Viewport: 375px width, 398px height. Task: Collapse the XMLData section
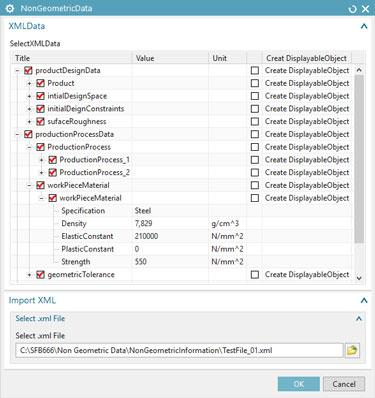[x=364, y=26]
